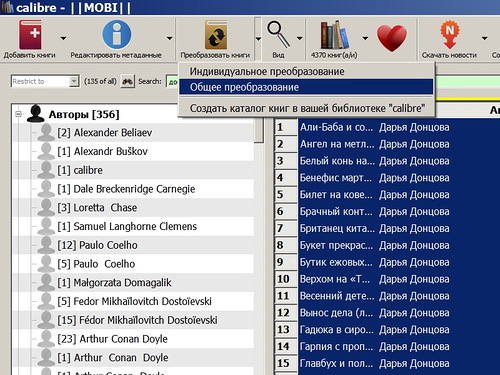Screen dimensions: 500x375
Task: Click book Гадюка в сиро...
Action: pyautogui.click(x=337, y=329)
